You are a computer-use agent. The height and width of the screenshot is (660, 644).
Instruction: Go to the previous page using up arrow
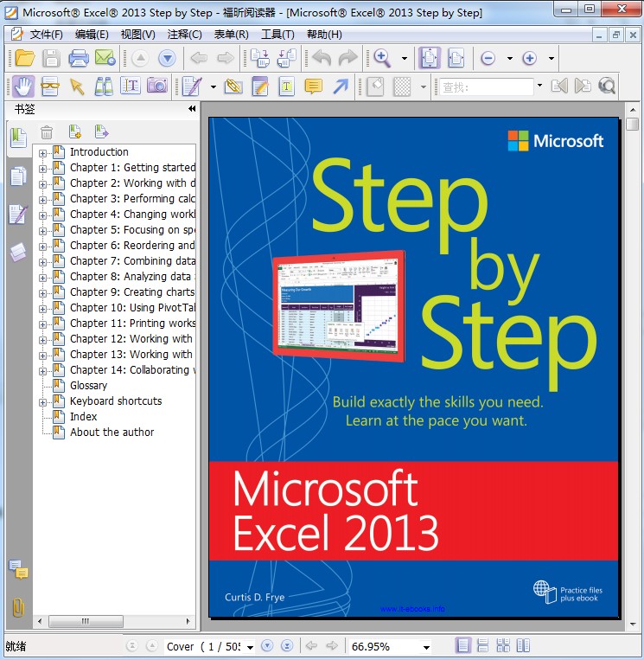[x=141, y=58]
